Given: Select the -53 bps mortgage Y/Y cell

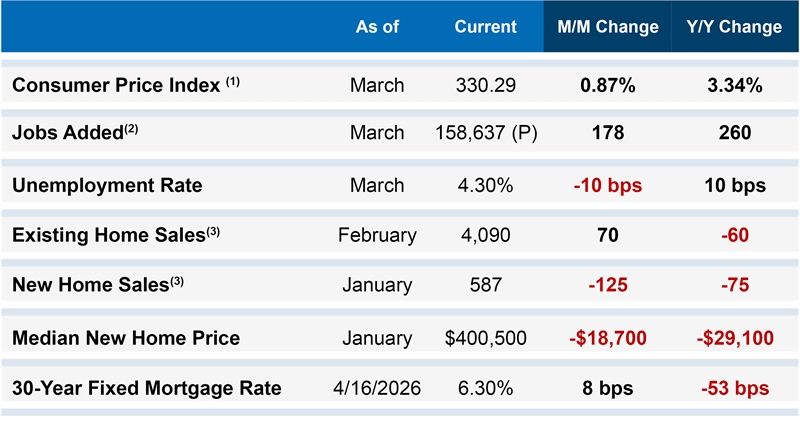Looking at the screenshot, I should tap(734, 388).
